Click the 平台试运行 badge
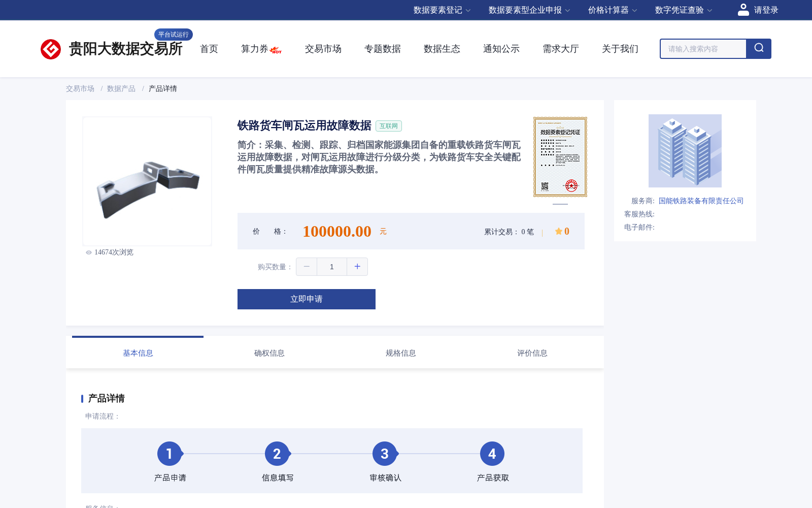The height and width of the screenshot is (508, 812). [x=174, y=35]
